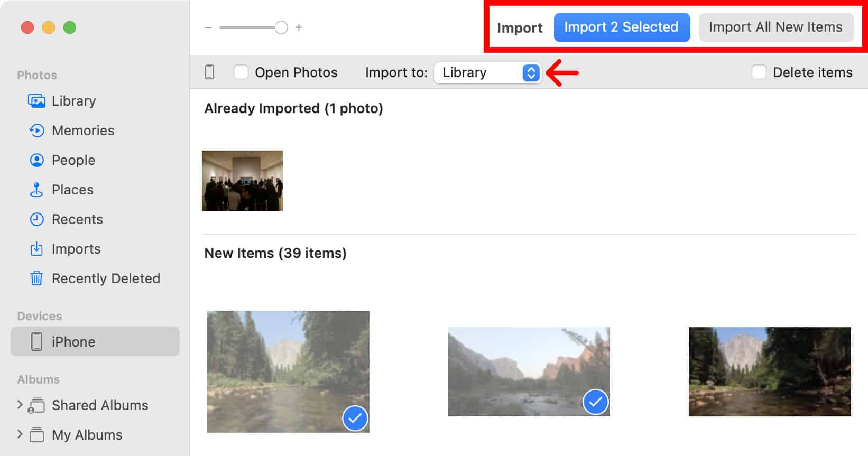Open the Import to Library dropdown

(x=487, y=72)
